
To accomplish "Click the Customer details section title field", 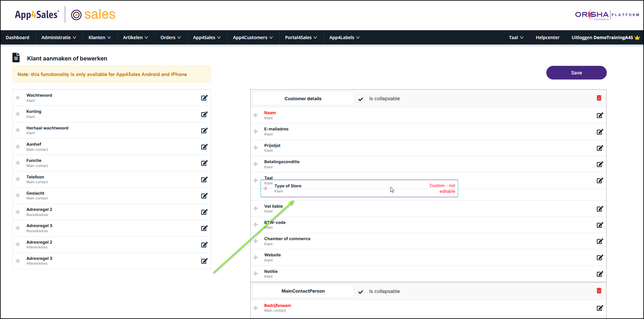I will coord(303,99).
